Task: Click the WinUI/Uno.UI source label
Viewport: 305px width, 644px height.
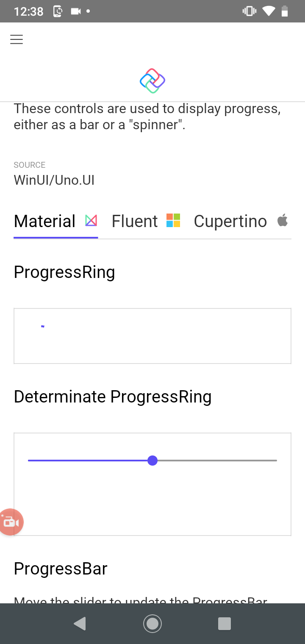Action: coord(54,180)
